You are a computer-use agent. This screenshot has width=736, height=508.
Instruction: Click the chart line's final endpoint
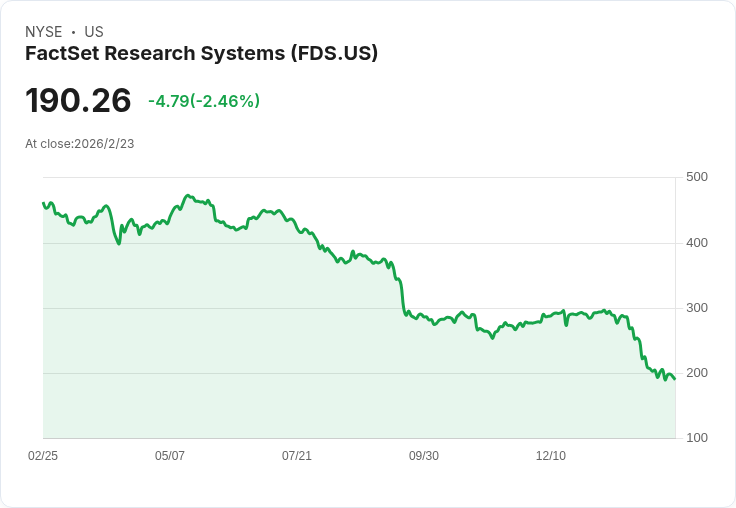pyautogui.click(x=675, y=378)
